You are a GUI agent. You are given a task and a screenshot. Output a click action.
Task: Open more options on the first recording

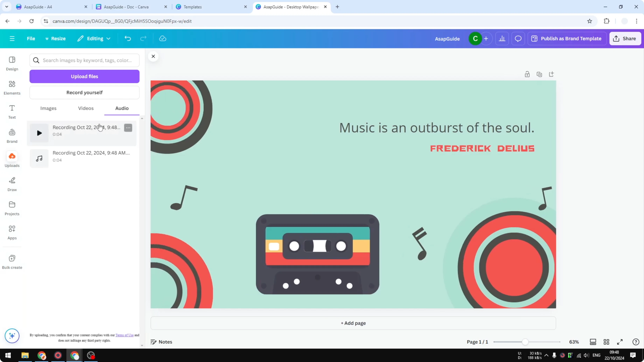point(128,128)
